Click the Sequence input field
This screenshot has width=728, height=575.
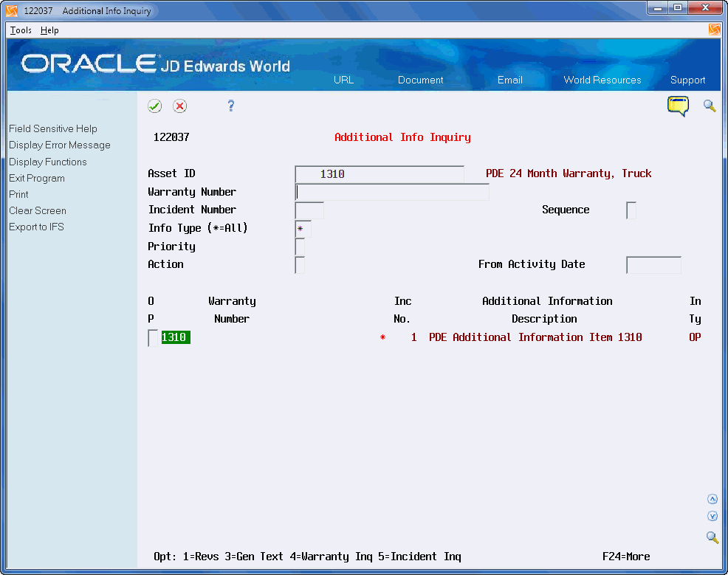click(631, 210)
